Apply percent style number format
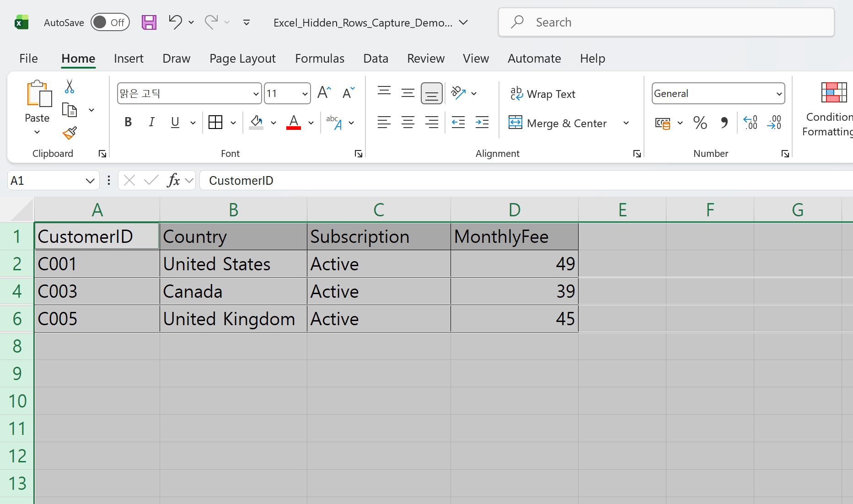This screenshot has height=504, width=853. [700, 123]
